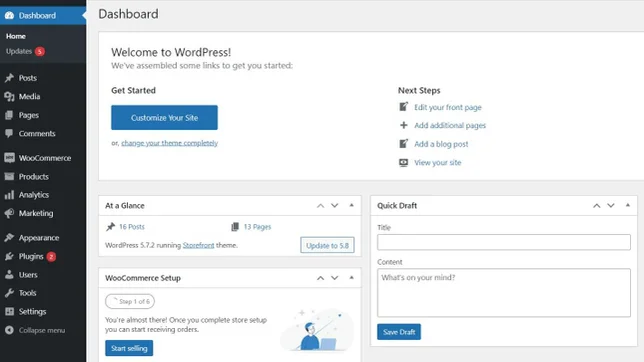Click the Products box icon in sidebar
This screenshot has width=644, height=362.
tap(9, 177)
